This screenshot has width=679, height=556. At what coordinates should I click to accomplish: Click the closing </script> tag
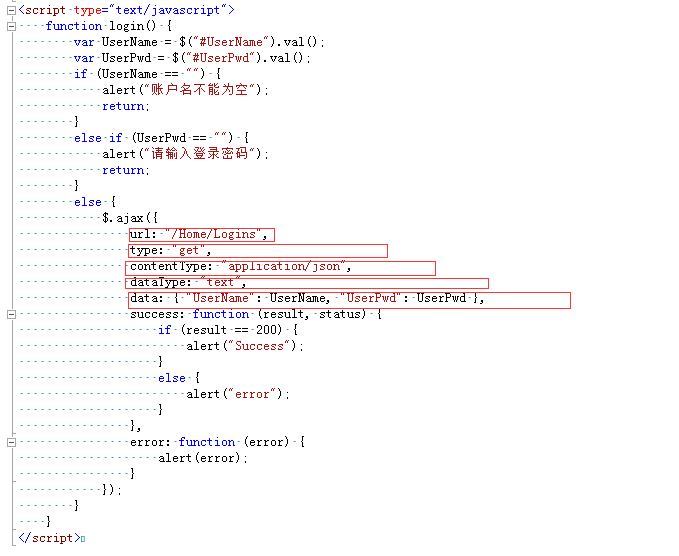click(49, 538)
